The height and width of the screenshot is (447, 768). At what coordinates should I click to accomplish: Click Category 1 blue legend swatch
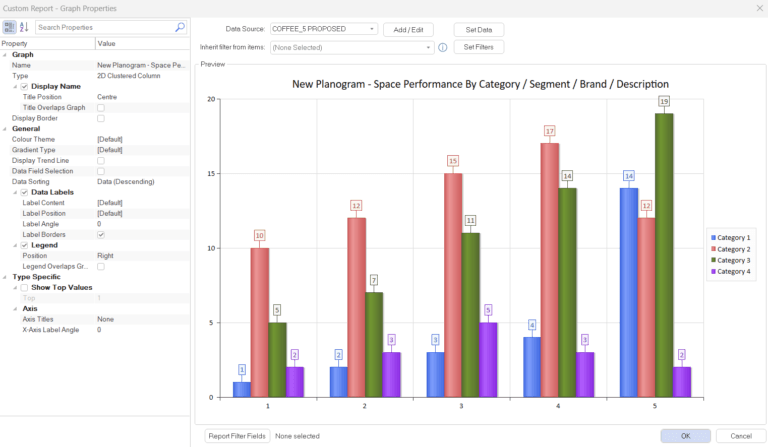tap(714, 237)
